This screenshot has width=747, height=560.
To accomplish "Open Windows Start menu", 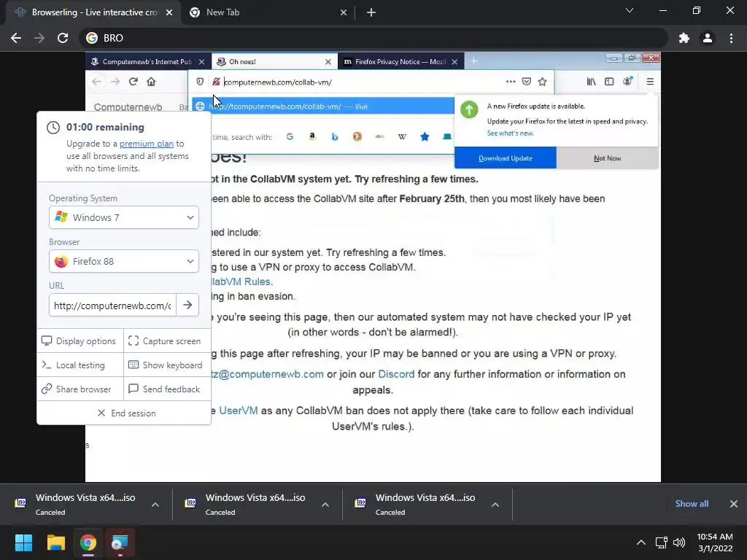I will point(23,542).
